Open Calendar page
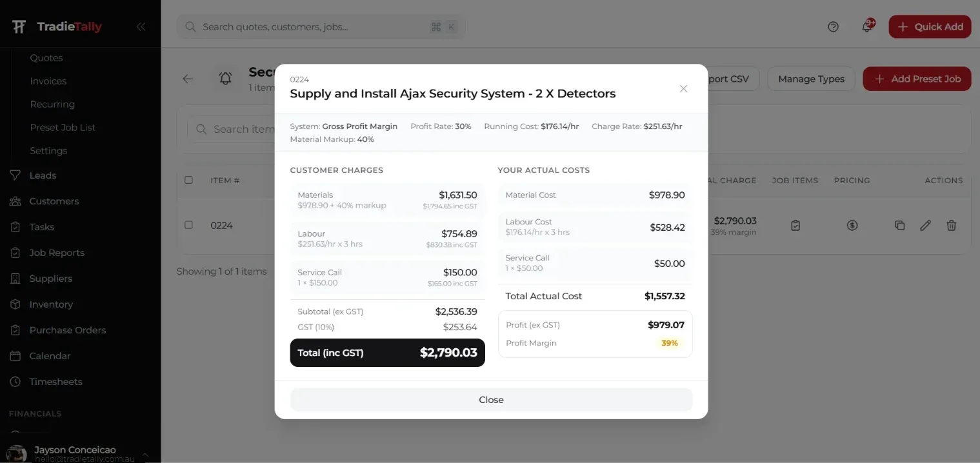The height and width of the screenshot is (463, 980). pyautogui.click(x=50, y=355)
